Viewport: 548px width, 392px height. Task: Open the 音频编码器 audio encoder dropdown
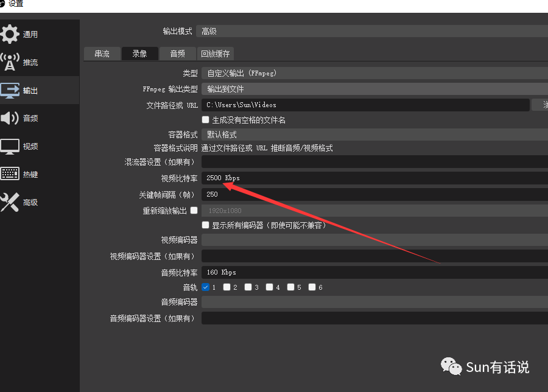[x=374, y=302]
